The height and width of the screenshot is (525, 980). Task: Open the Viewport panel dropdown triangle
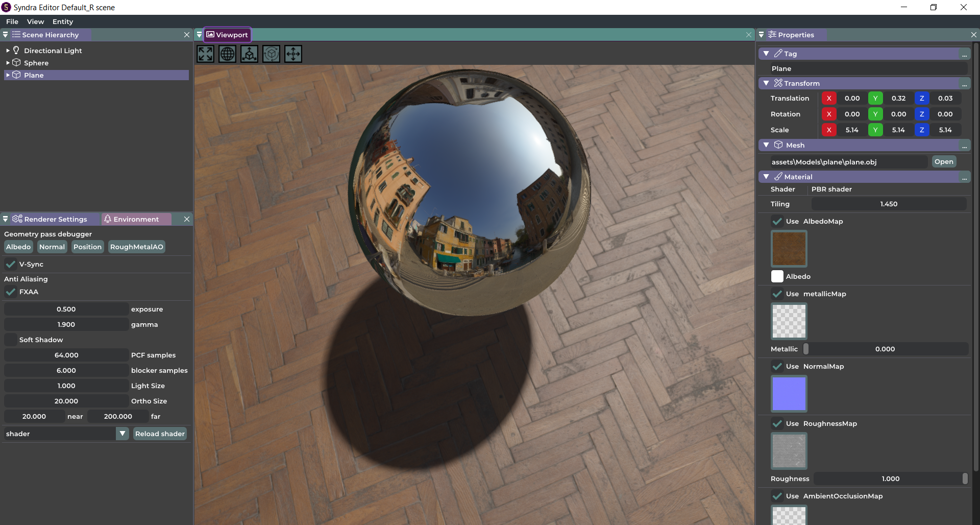pos(200,35)
